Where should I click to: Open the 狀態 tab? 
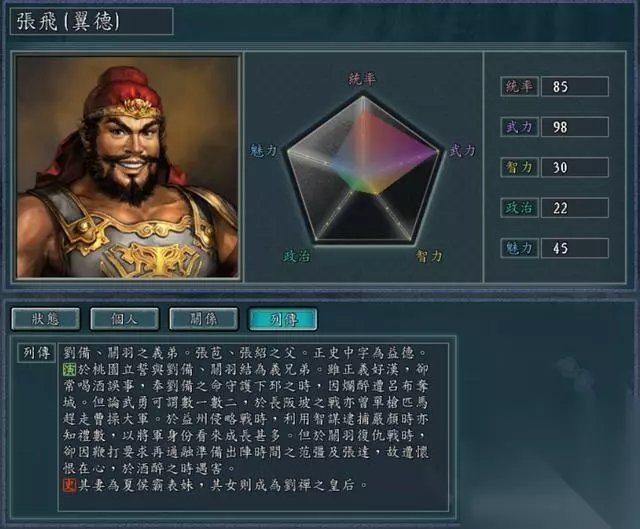tap(45, 319)
